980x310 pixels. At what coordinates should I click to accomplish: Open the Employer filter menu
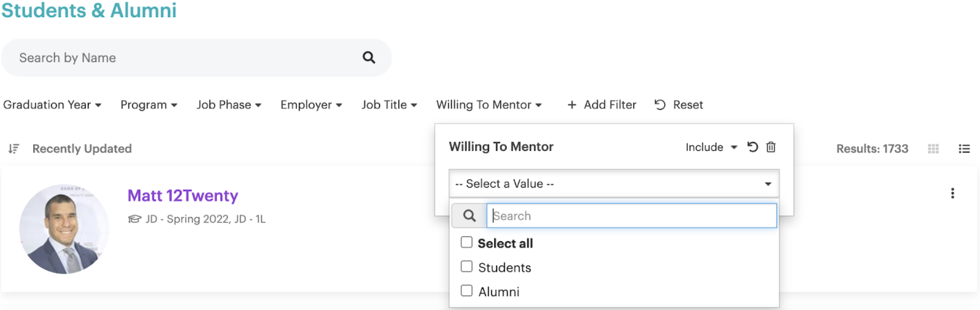point(311,105)
